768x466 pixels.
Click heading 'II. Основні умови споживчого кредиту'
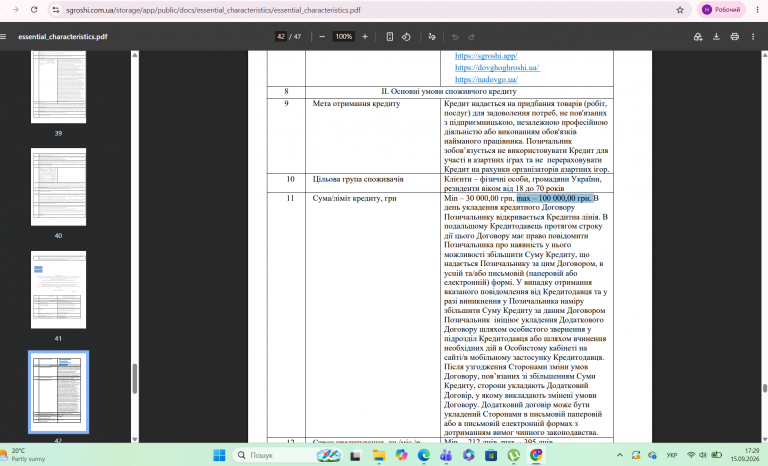click(449, 92)
